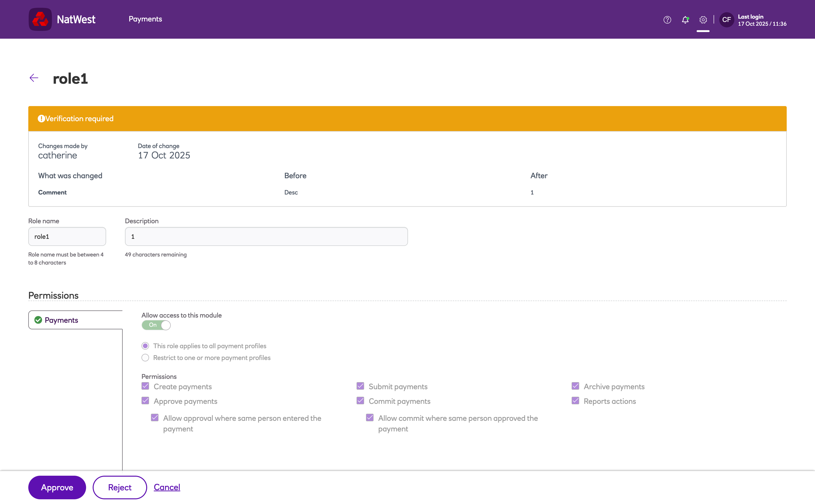Select the Payments permissions tab

click(x=61, y=320)
